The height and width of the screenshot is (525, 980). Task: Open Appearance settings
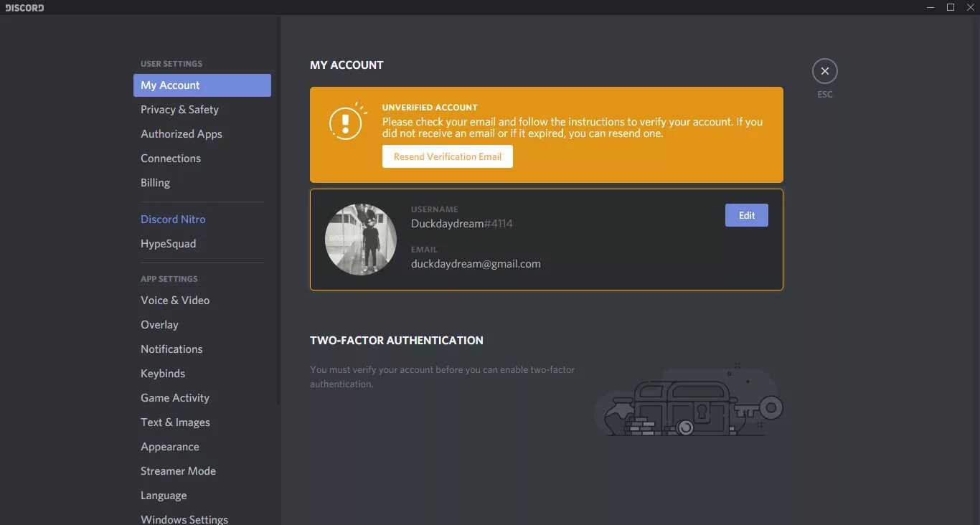[202, 447]
